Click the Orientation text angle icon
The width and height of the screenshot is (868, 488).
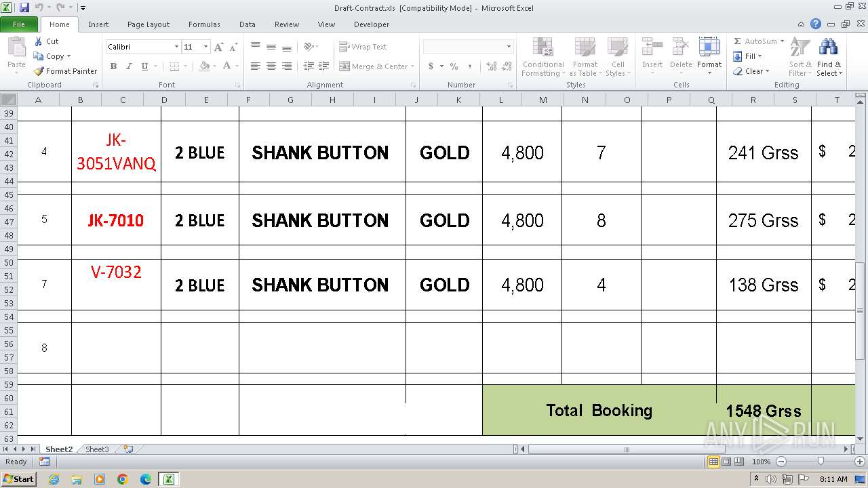[x=309, y=47]
